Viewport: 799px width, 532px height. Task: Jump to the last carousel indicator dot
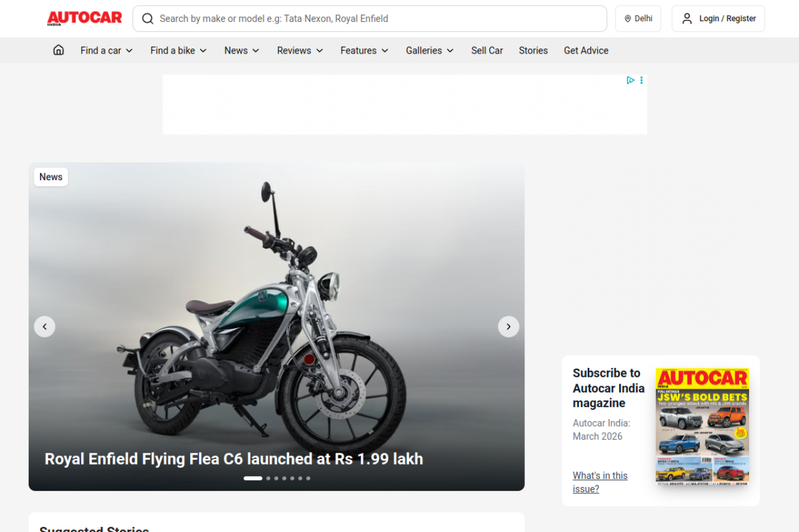308,478
